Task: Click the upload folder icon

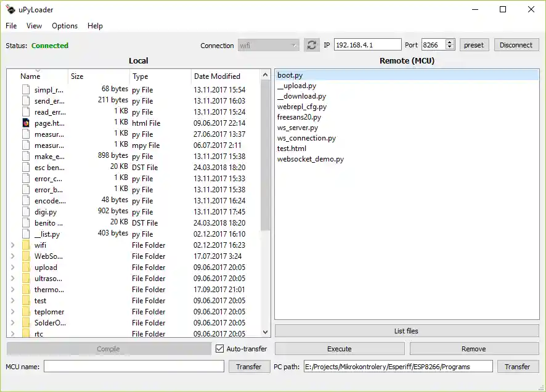Action: coord(25,267)
